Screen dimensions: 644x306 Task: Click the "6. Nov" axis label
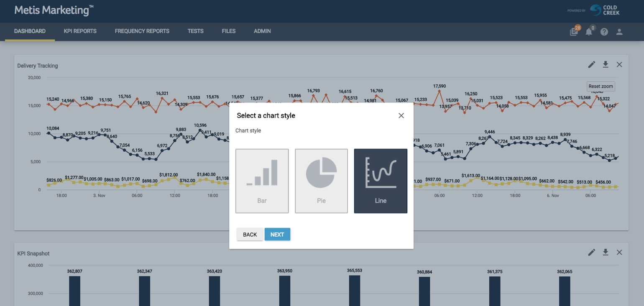[x=553, y=195]
